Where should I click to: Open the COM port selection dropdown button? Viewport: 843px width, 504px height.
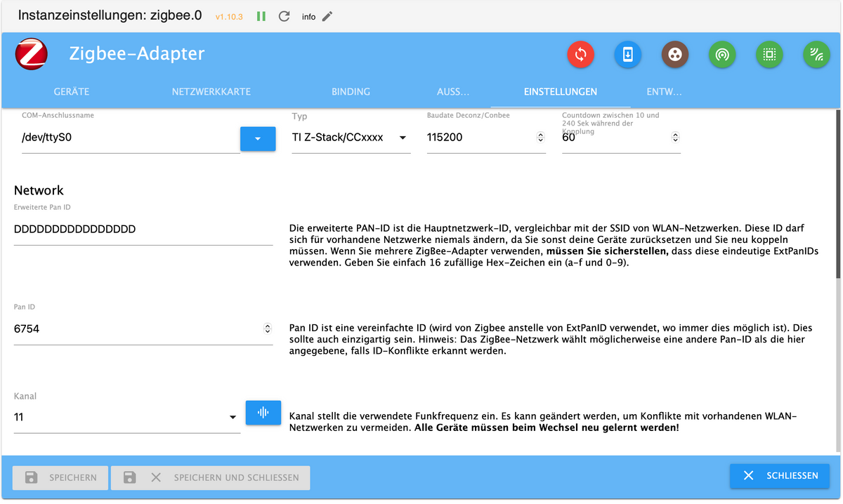point(258,138)
